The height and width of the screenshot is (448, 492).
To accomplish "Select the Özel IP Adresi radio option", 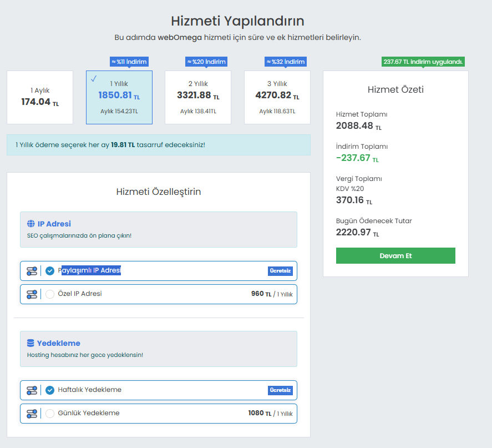I will pyautogui.click(x=50, y=294).
